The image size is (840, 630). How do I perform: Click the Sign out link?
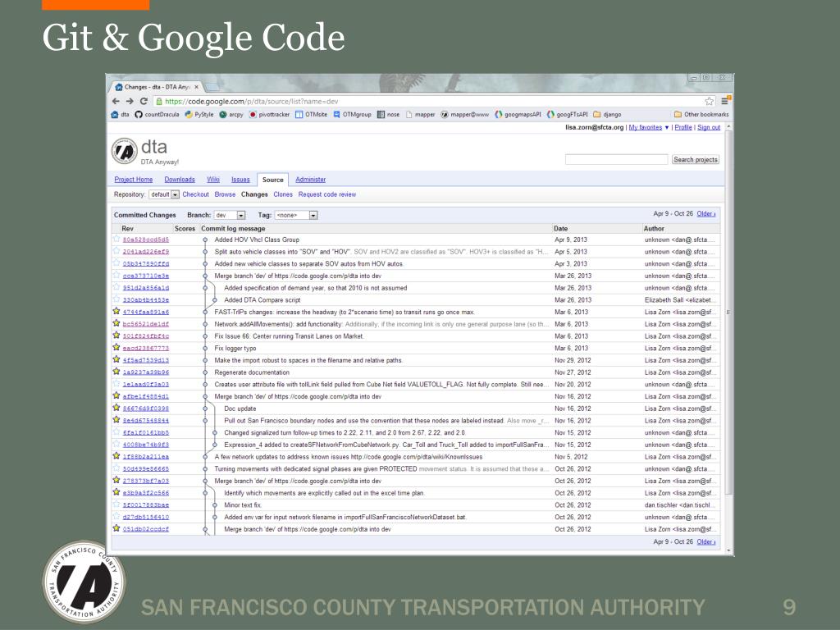point(709,127)
